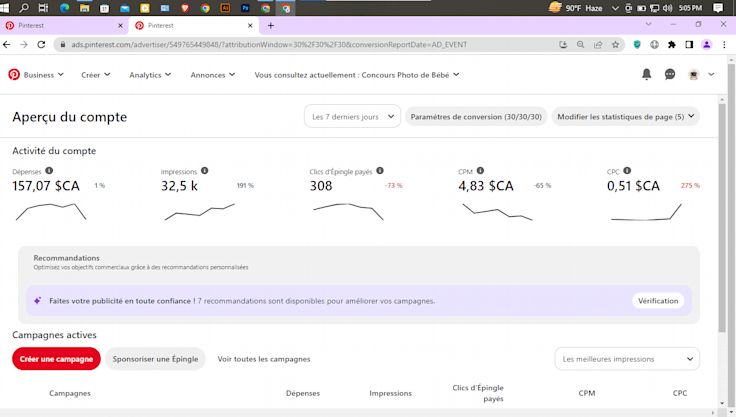736x417 pixels.
Task: Click the address bar URL
Action: point(269,45)
